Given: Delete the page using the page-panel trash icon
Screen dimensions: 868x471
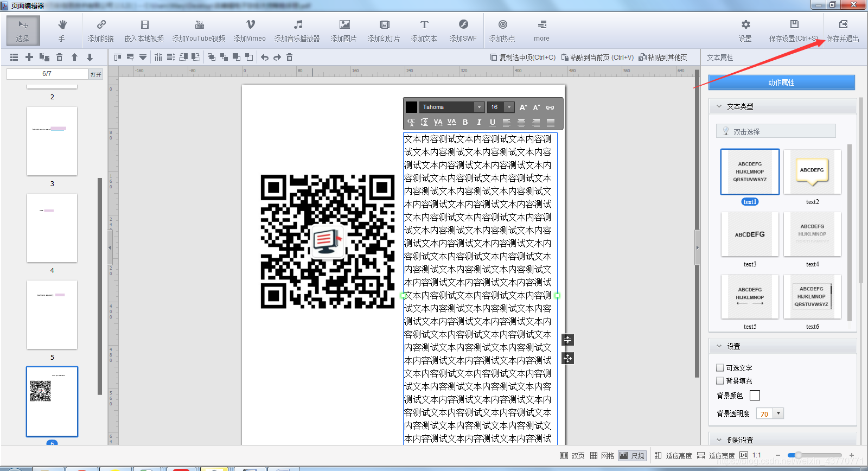Looking at the screenshot, I should pos(60,57).
